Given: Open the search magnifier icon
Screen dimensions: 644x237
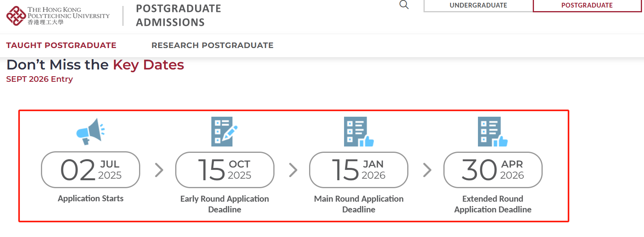Looking at the screenshot, I should pyautogui.click(x=404, y=5).
